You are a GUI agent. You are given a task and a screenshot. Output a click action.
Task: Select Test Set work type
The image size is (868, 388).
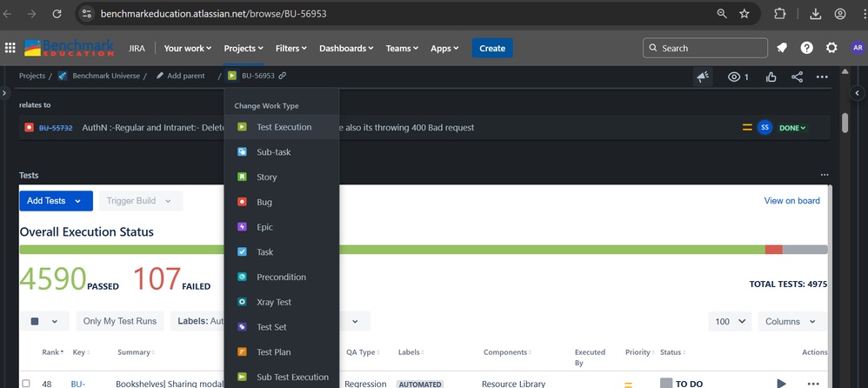tap(282, 327)
